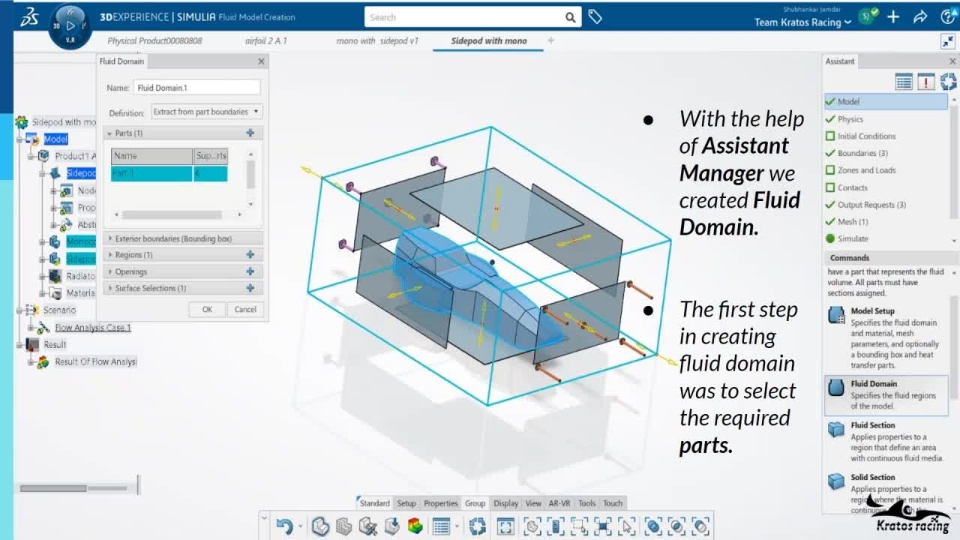Click the part with download arrow toolbar icon
The image size is (960, 540).
point(392,526)
